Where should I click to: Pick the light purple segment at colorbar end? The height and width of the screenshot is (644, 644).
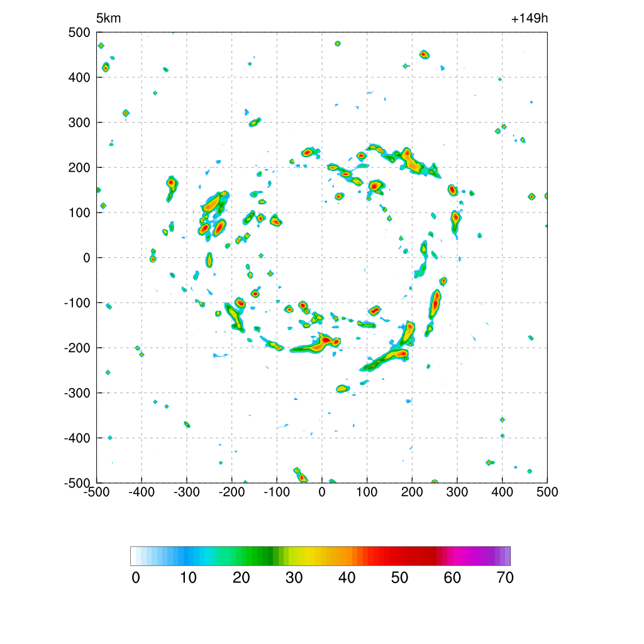(508, 556)
